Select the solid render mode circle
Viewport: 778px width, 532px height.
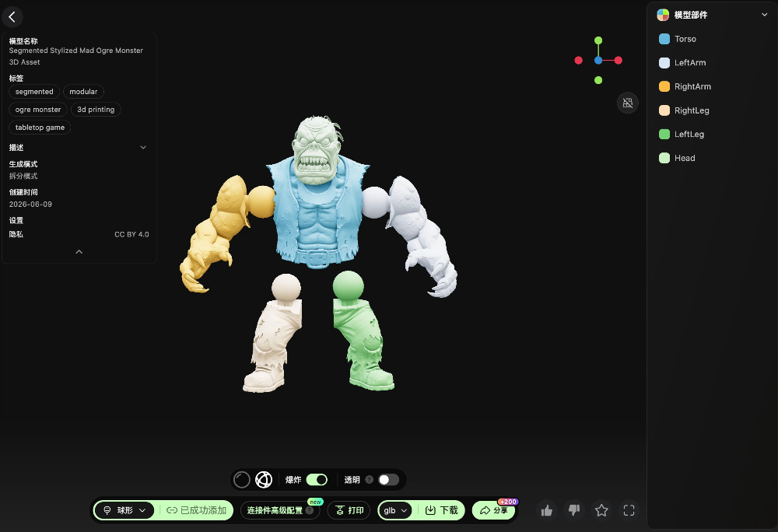click(x=242, y=479)
